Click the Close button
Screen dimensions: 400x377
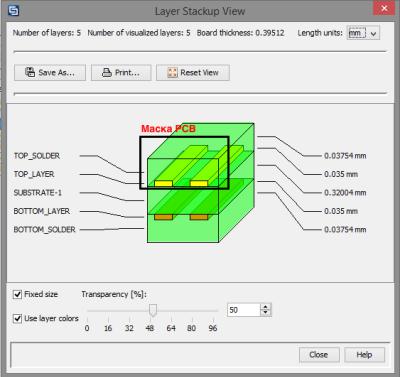click(319, 355)
